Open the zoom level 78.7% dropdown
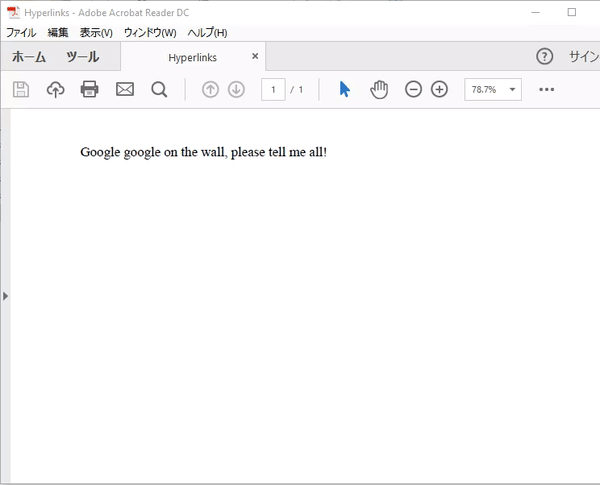Viewport: 600px width, 485px height. pyautogui.click(x=493, y=90)
